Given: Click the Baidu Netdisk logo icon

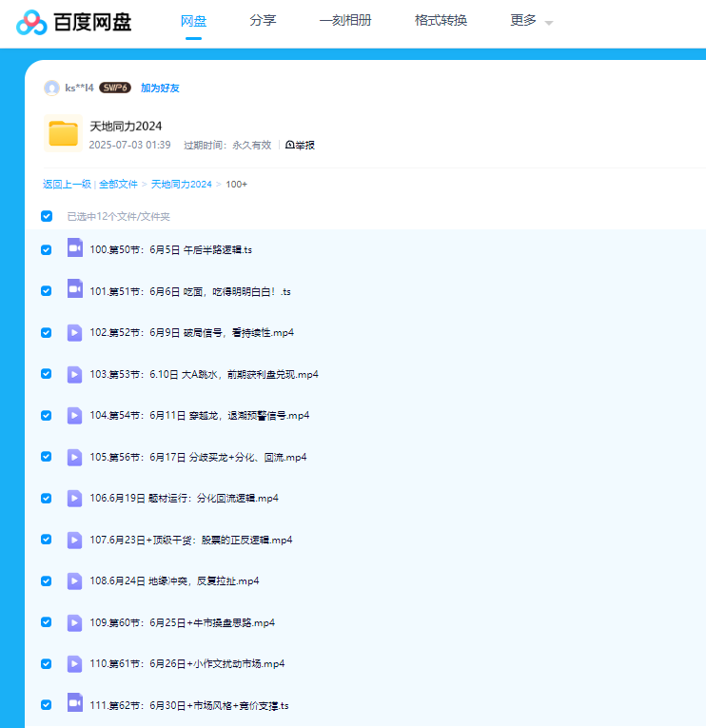Looking at the screenshot, I should pos(31,22).
